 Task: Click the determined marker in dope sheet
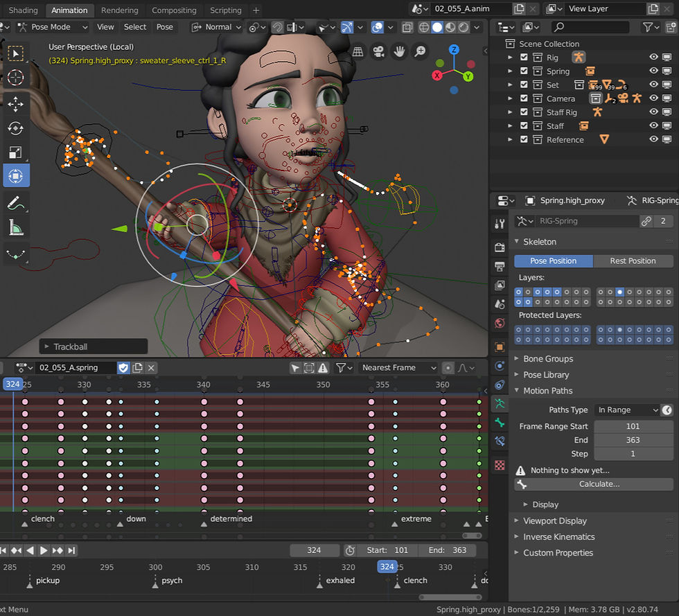point(204,523)
